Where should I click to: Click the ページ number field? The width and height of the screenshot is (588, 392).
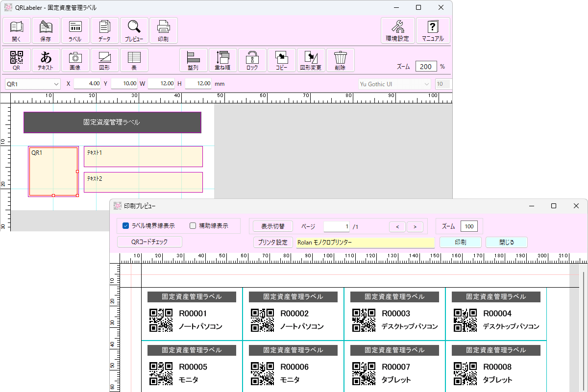337,226
